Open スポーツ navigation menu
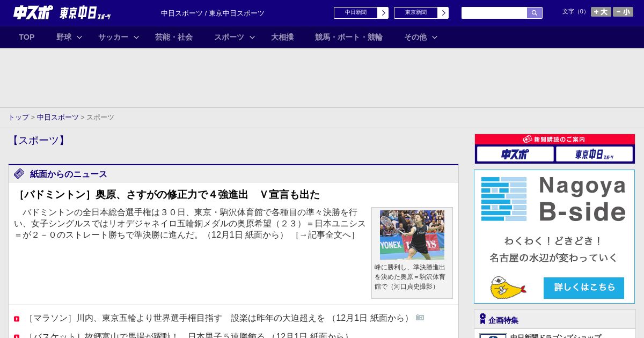Viewport: 644px width, 338px height. tap(229, 37)
